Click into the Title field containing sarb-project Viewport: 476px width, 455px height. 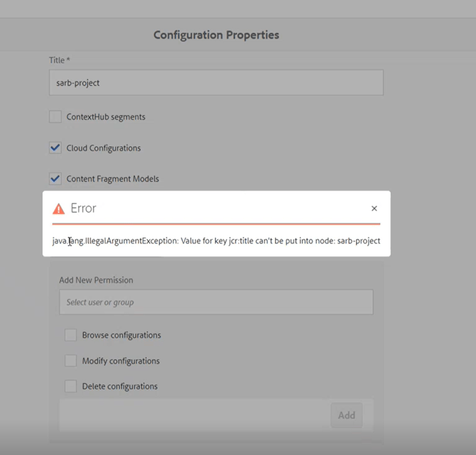click(216, 82)
